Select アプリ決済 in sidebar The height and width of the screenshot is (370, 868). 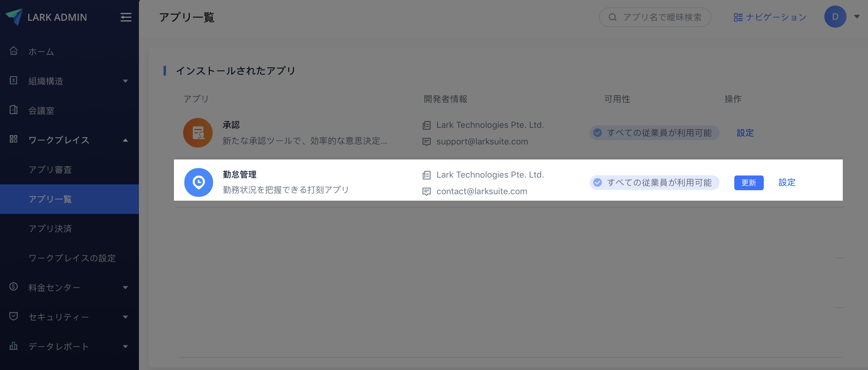tap(50, 228)
